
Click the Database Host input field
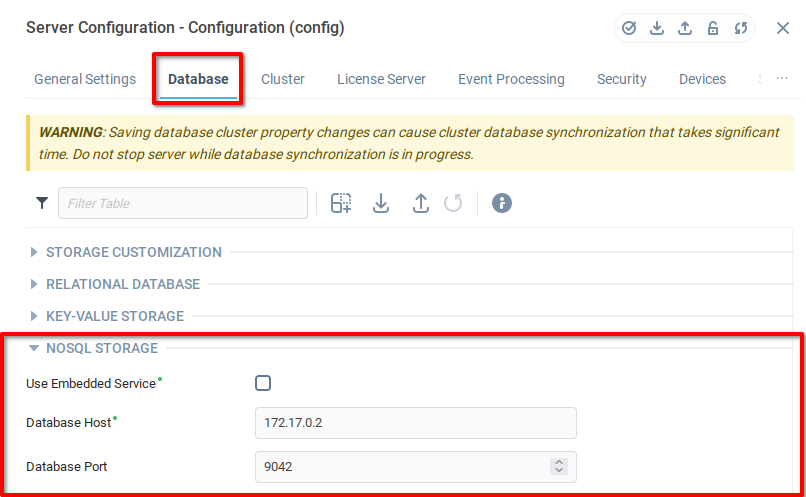pos(415,423)
